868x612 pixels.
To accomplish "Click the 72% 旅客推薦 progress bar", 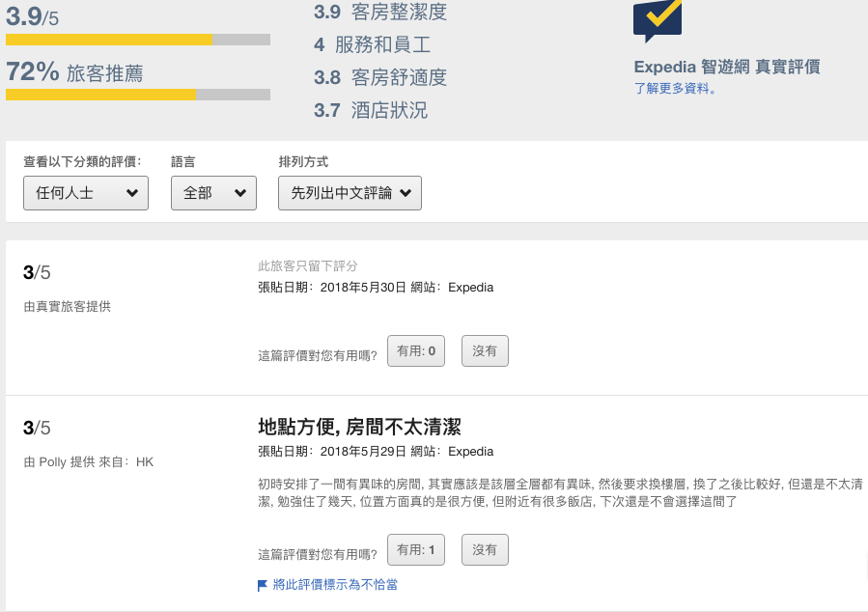I will pyautogui.click(x=138, y=95).
